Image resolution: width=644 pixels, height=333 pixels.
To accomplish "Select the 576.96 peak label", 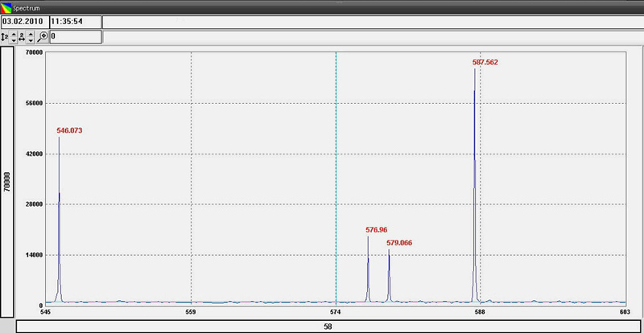I will click(378, 230).
